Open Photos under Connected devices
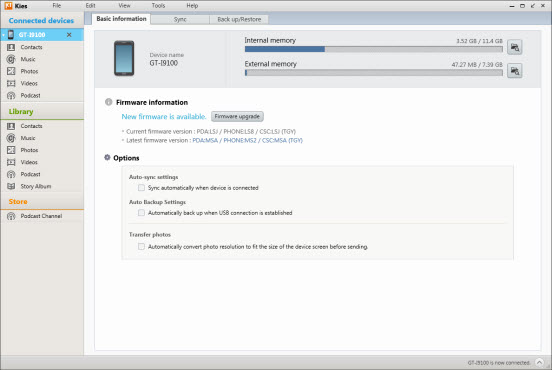 coord(29,71)
